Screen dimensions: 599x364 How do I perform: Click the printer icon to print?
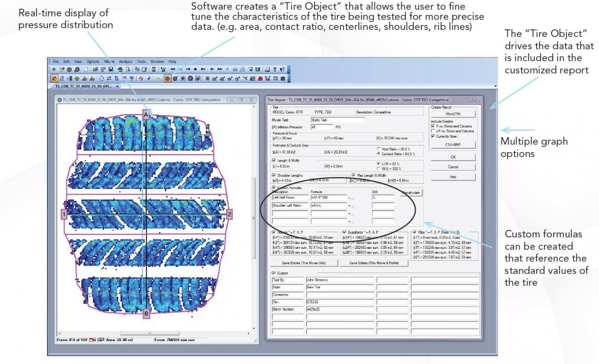pyautogui.click(x=120, y=68)
